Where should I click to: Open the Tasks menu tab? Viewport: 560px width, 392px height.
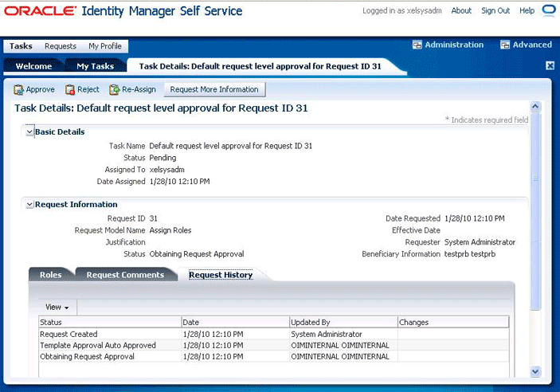click(x=21, y=46)
